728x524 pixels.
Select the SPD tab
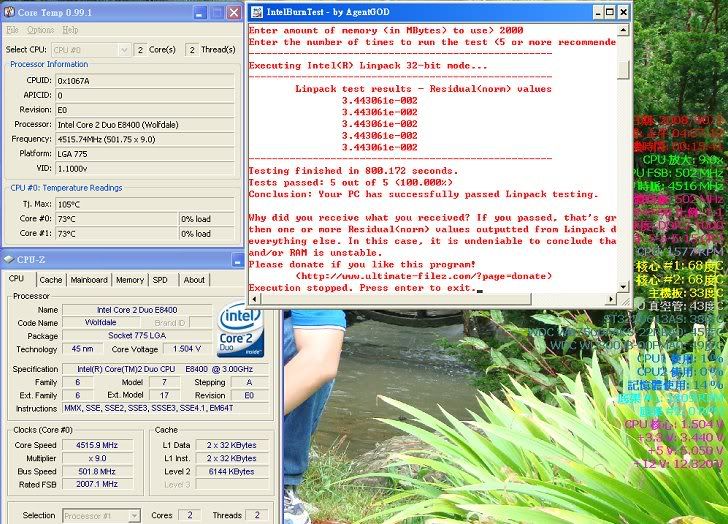click(160, 280)
